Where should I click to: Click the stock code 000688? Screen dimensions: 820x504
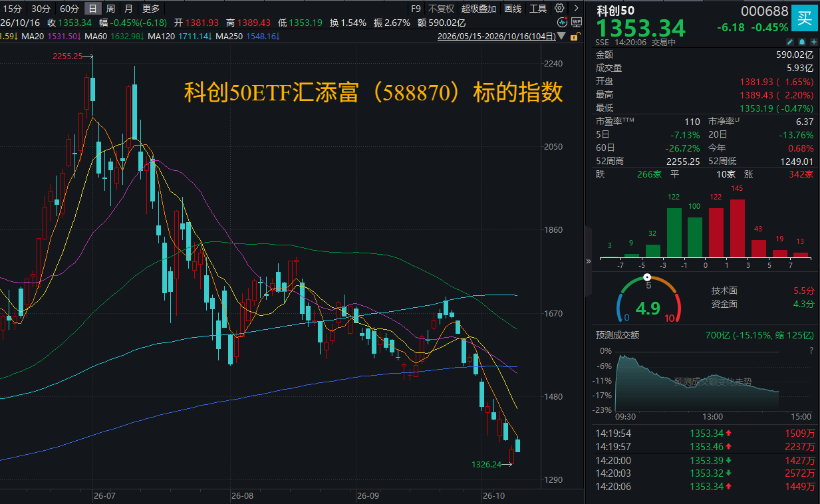point(765,11)
